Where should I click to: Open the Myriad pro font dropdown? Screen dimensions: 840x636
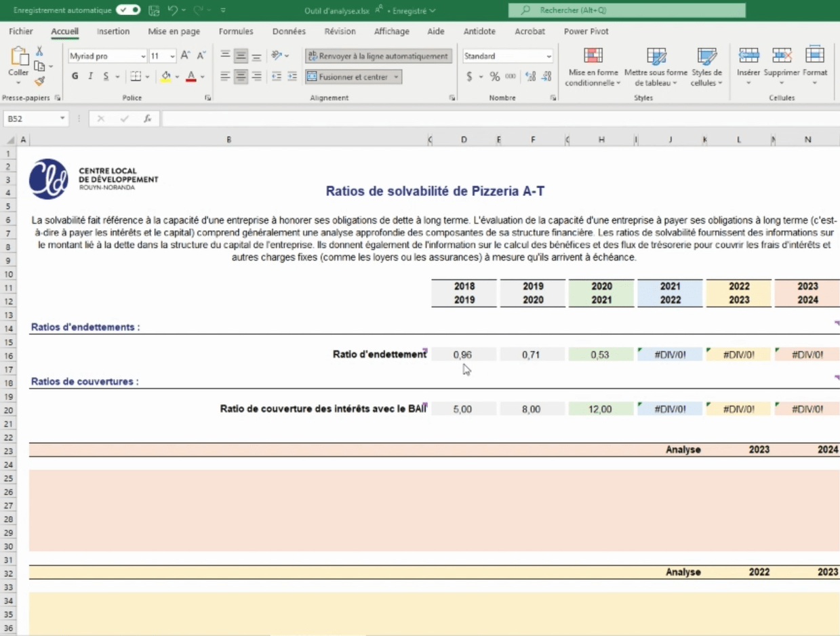pos(143,57)
